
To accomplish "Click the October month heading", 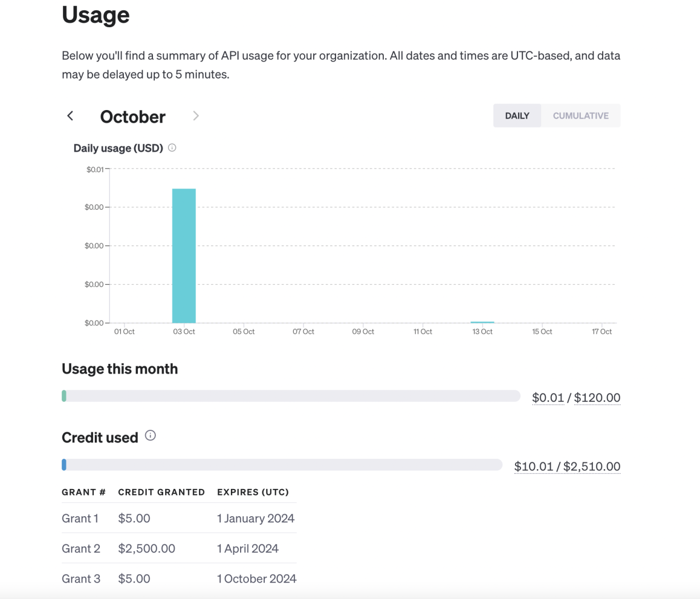I will tap(133, 117).
